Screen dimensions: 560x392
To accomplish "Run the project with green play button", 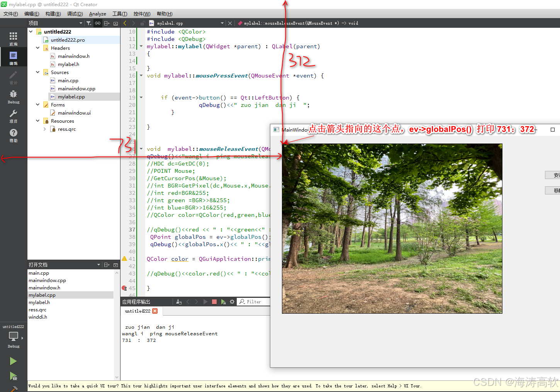I will [14, 361].
